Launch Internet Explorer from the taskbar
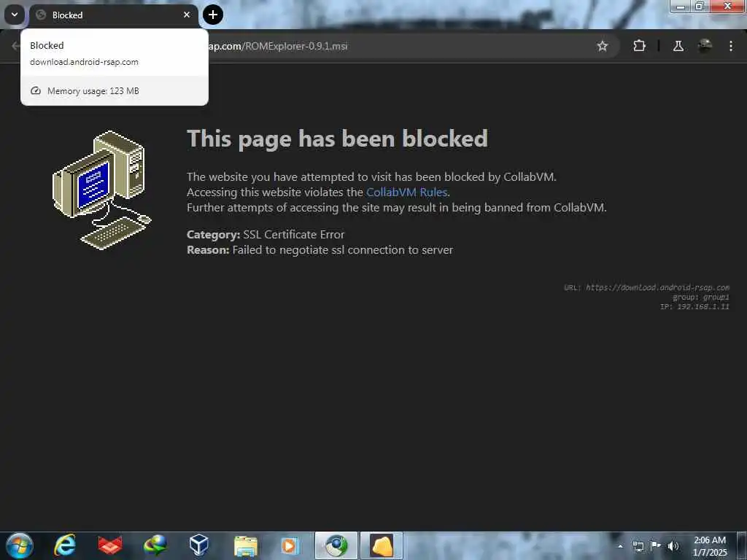Viewport: 747px width, 560px height. (65, 545)
